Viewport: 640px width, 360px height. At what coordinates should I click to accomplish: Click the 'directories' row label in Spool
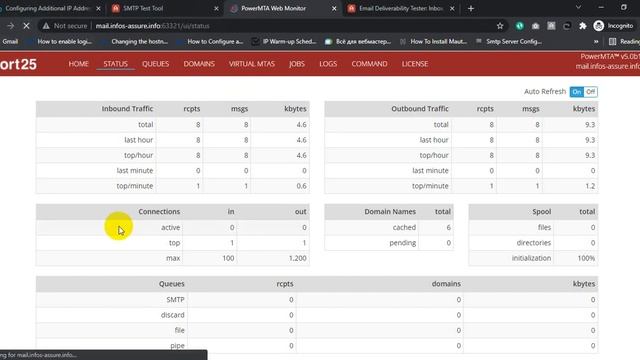[533, 243]
